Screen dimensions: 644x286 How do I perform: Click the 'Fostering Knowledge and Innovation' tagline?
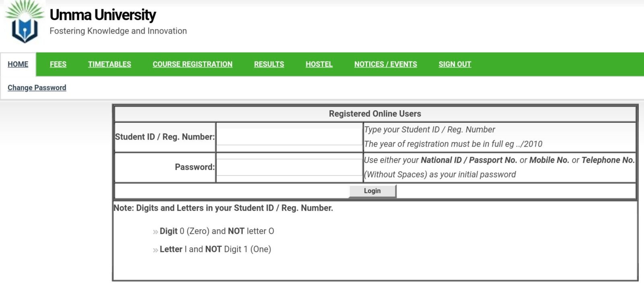click(118, 31)
